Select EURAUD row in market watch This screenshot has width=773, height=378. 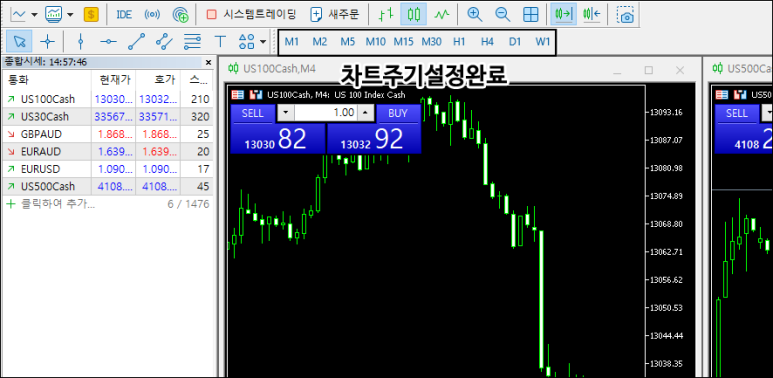[x=107, y=152]
